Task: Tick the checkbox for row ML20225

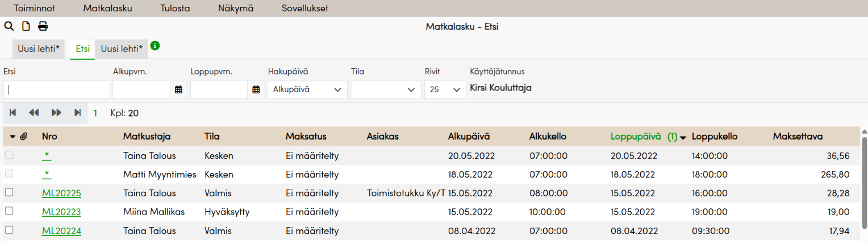Action: pos(9,192)
